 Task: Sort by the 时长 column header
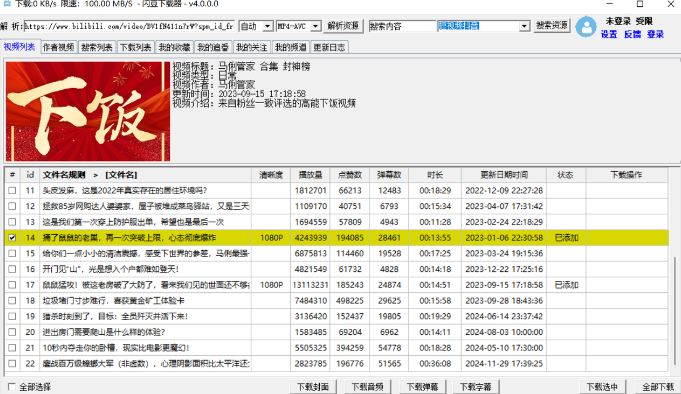(435, 175)
